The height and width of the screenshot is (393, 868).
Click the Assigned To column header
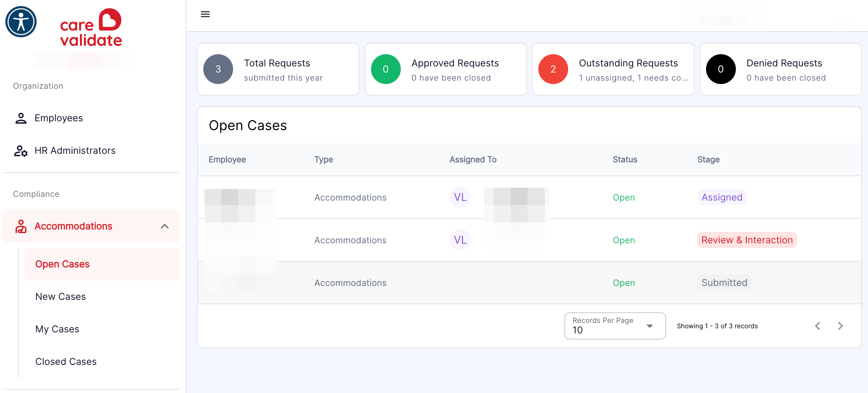coord(473,160)
